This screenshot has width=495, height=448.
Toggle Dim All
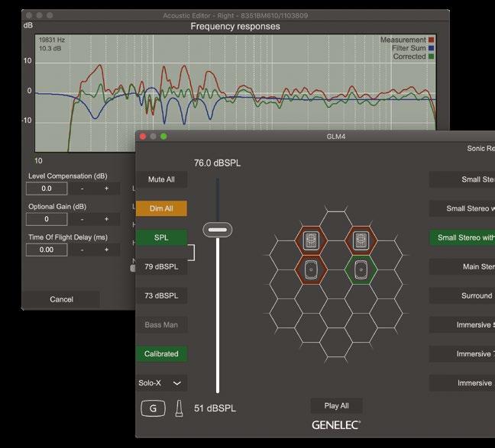161,208
